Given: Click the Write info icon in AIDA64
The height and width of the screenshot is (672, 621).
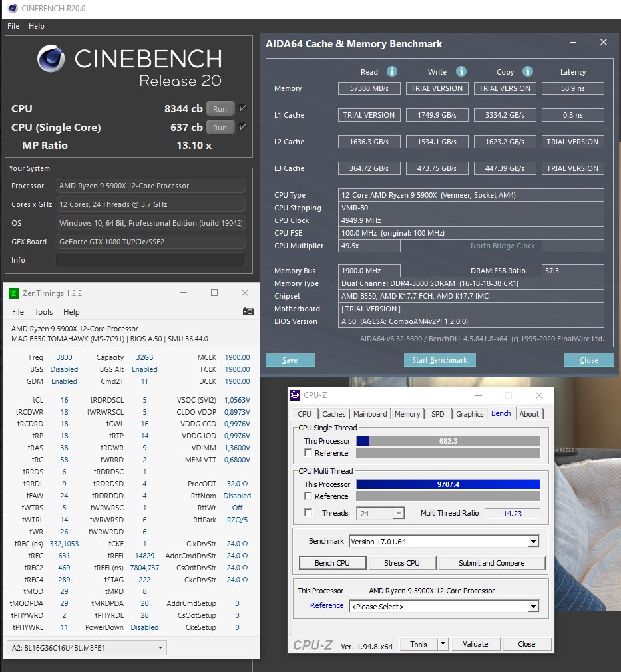Looking at the screenshot, I should [x=461, y=71].
